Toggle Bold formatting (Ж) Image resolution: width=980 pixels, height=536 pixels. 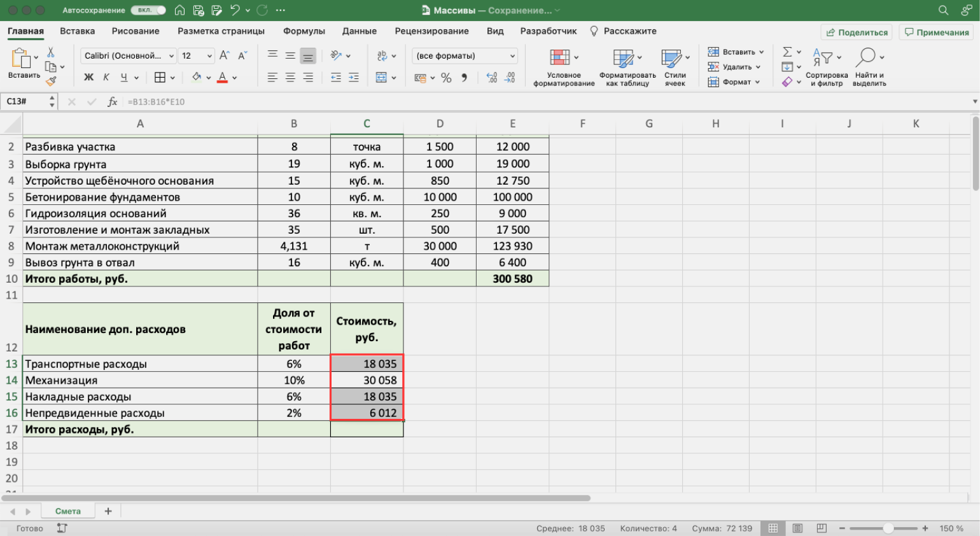click(88, 77)
